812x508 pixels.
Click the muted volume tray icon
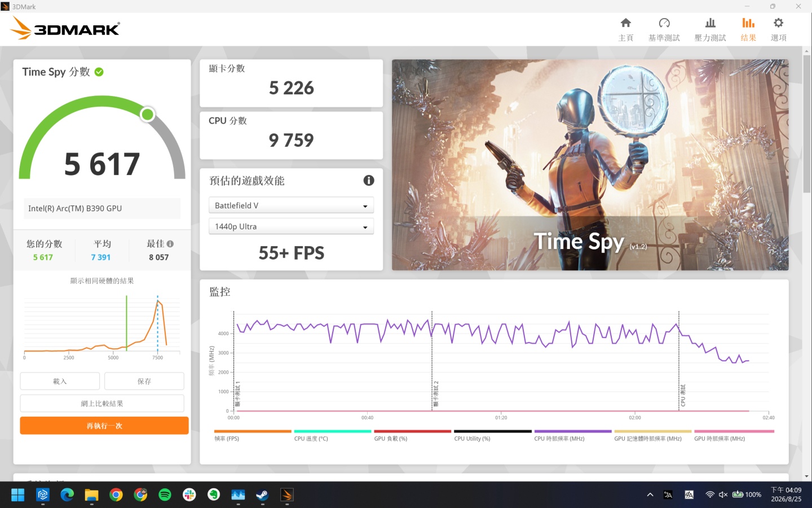(723, 494)
